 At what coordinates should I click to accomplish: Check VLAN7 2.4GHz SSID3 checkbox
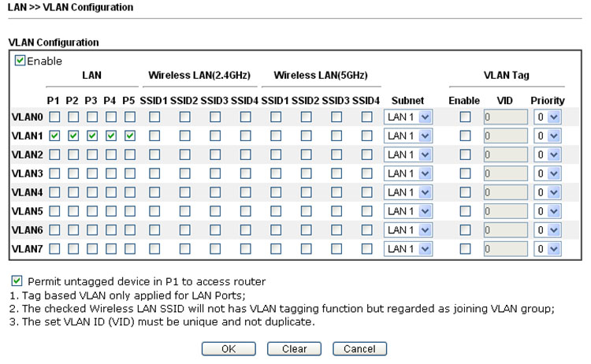click(x=214, y=249)
